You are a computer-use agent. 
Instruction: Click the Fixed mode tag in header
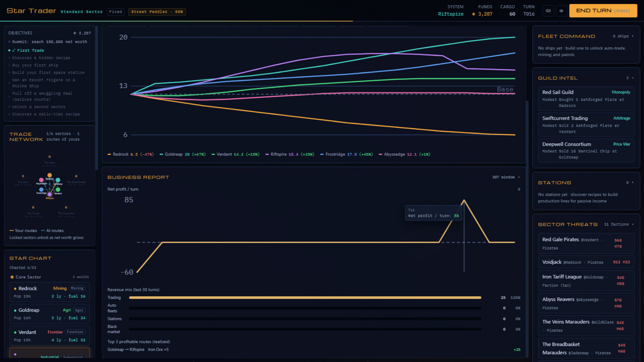point(116,12)
